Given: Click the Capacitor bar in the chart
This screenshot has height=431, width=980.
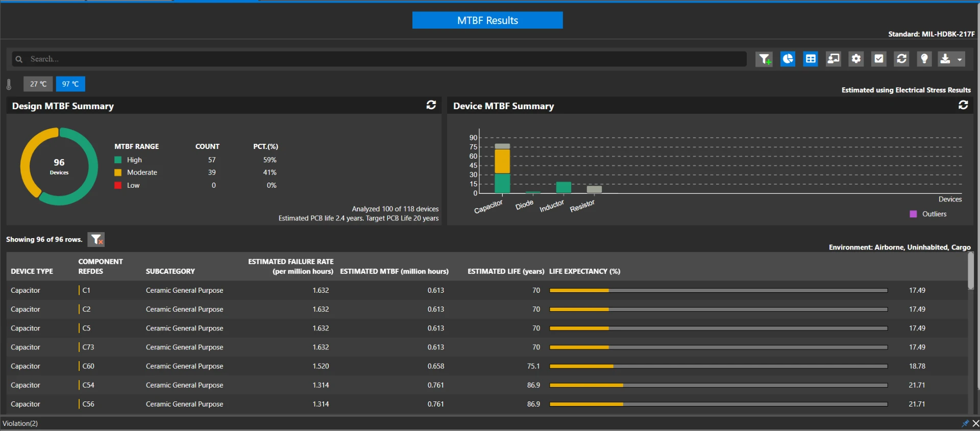Looking at the screenshot, I should pyautogui.click(x=502, y=168).
